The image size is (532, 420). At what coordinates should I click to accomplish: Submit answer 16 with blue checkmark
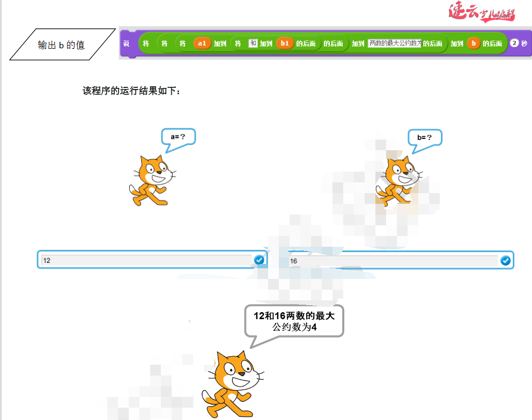(505, 261)
